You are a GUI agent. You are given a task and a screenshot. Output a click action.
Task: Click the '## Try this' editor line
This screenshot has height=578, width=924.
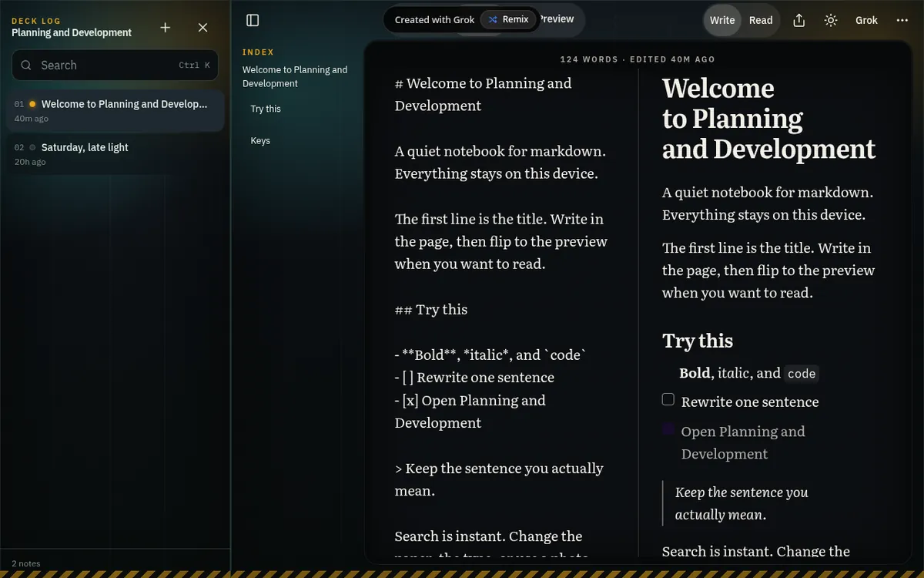(431, 309)
